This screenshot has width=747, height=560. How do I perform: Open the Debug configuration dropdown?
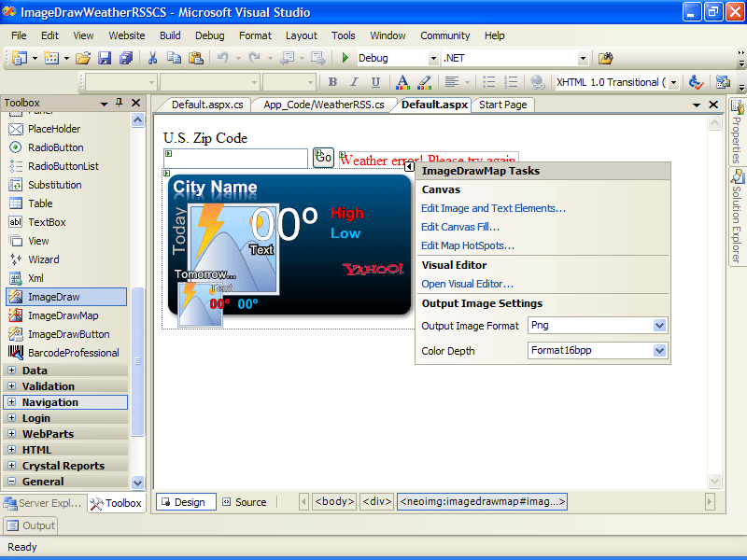point(433,58)
